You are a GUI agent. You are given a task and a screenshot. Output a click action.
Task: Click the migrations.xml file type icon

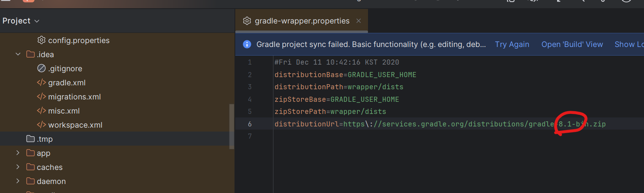point(41,96)
